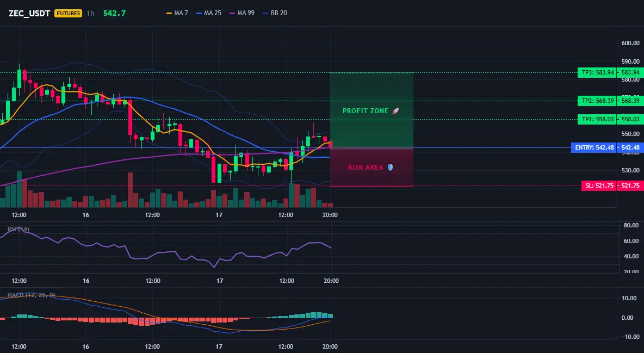The height and width of the screenshot is (353, 644).
Task: Click the 530.00 price axis value
Action: click(x=630, y=170)
